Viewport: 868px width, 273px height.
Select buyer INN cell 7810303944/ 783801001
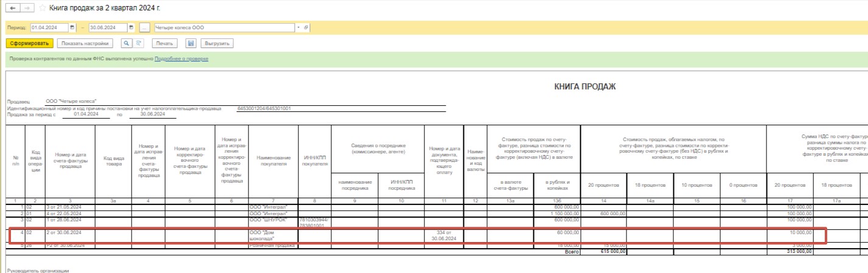314,223
